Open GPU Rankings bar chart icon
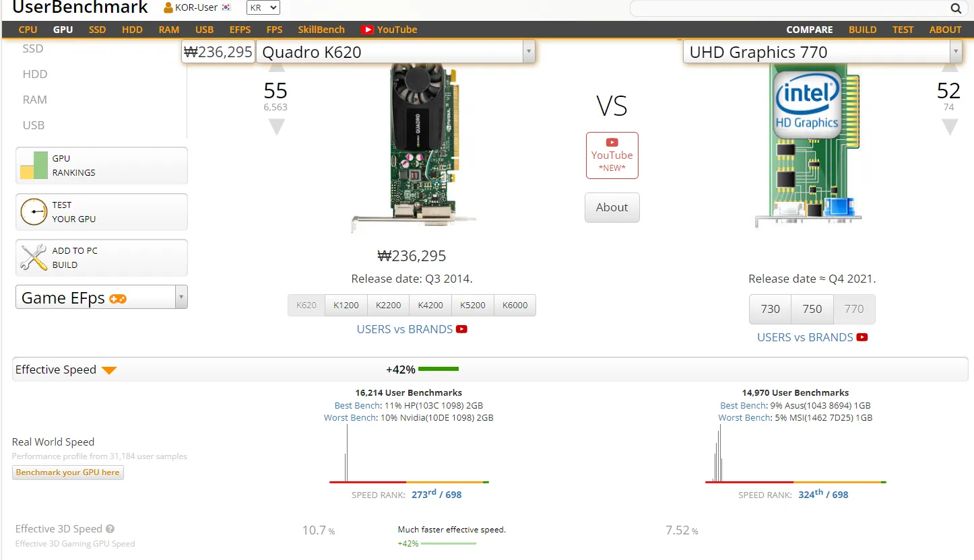The width and height of the screenshot is (974, 560). 34,166
